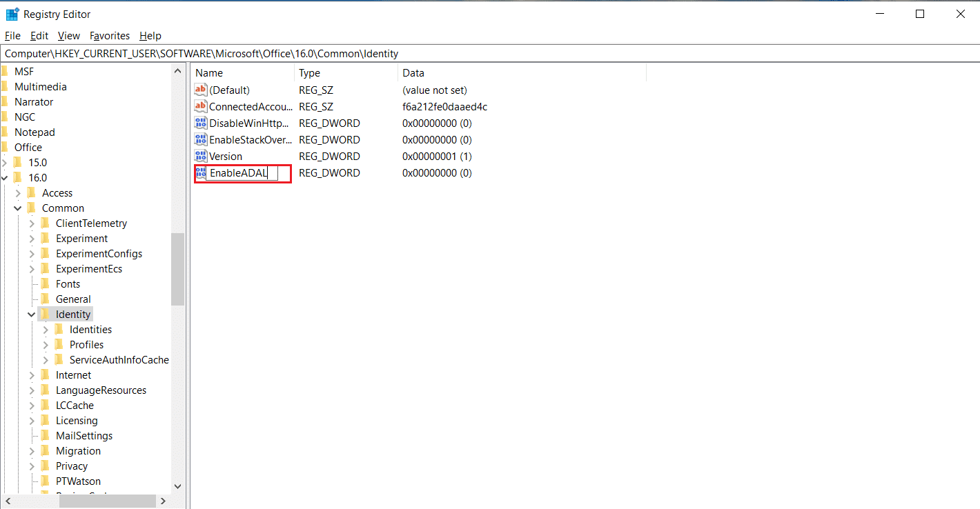Select the MailSettings key in tree
The image size is (980, 509).
[84, 436]
